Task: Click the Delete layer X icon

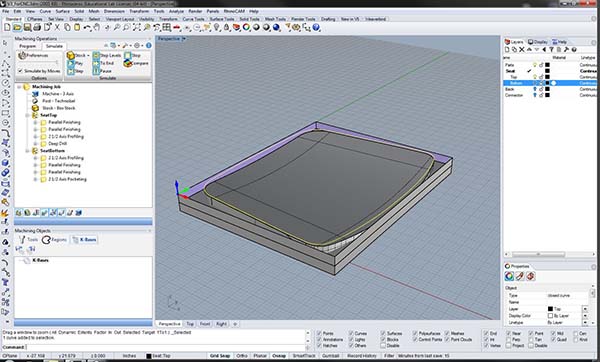Action: point(522,50)
